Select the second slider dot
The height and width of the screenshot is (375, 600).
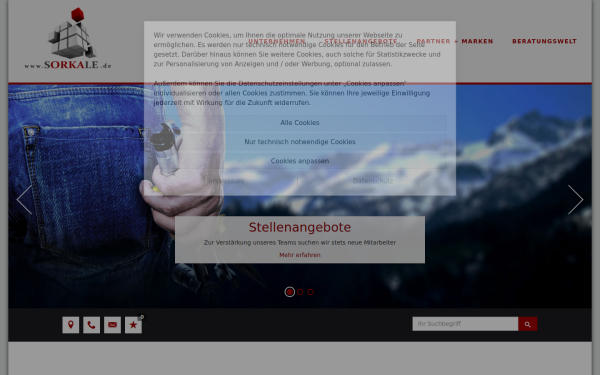tap(300, 292)
